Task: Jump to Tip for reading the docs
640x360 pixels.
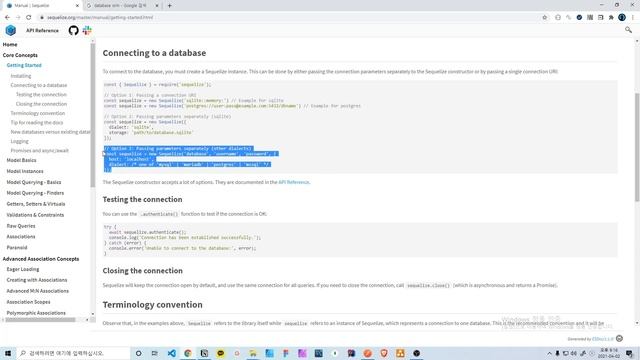Action: click(x=37, y=123)
